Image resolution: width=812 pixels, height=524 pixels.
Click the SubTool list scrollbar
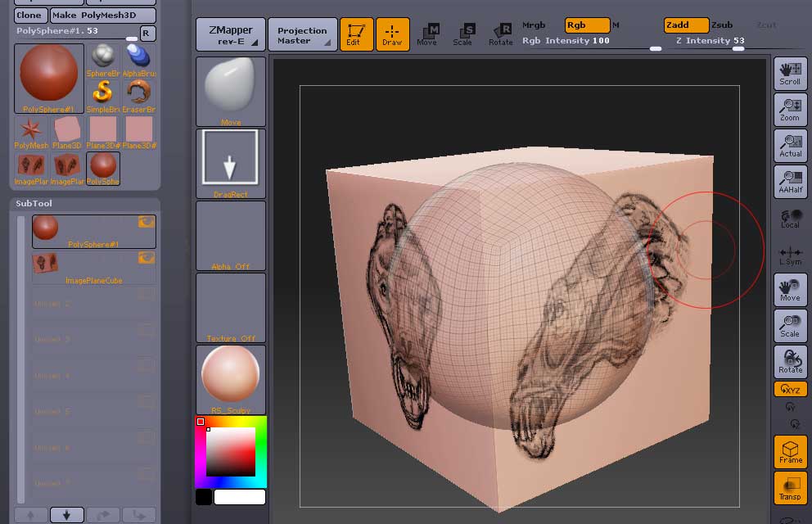[21, 359]
